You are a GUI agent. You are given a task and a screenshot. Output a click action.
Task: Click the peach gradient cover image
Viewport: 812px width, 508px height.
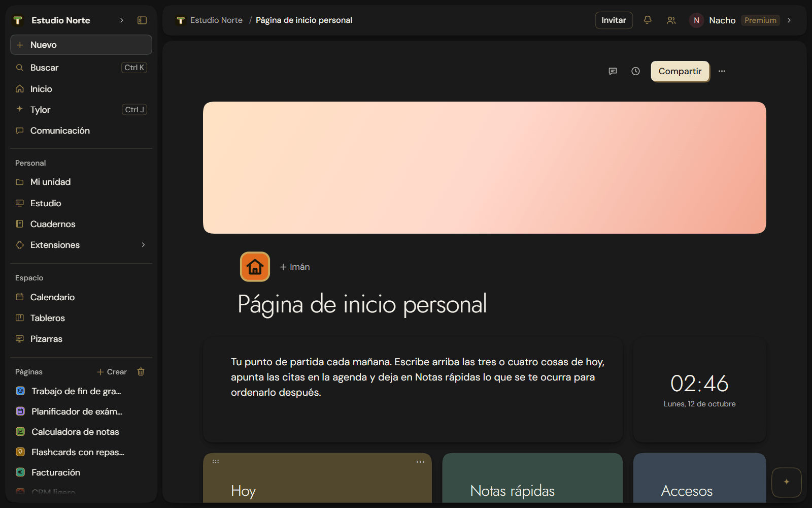tap(485, 168)
